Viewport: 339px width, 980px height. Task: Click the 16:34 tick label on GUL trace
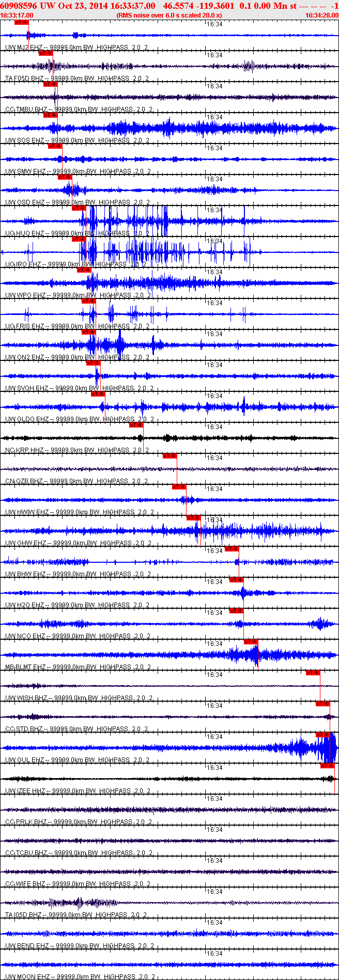[214, 737]
